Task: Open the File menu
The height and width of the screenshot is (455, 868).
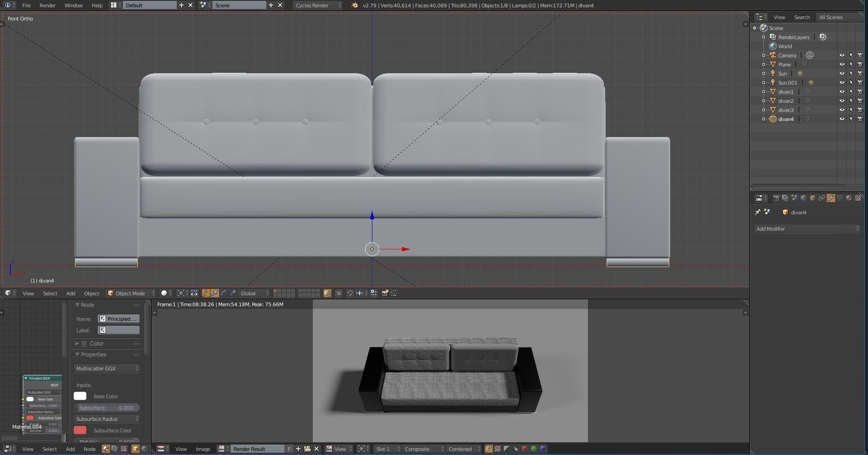Action: pos(26,5)
